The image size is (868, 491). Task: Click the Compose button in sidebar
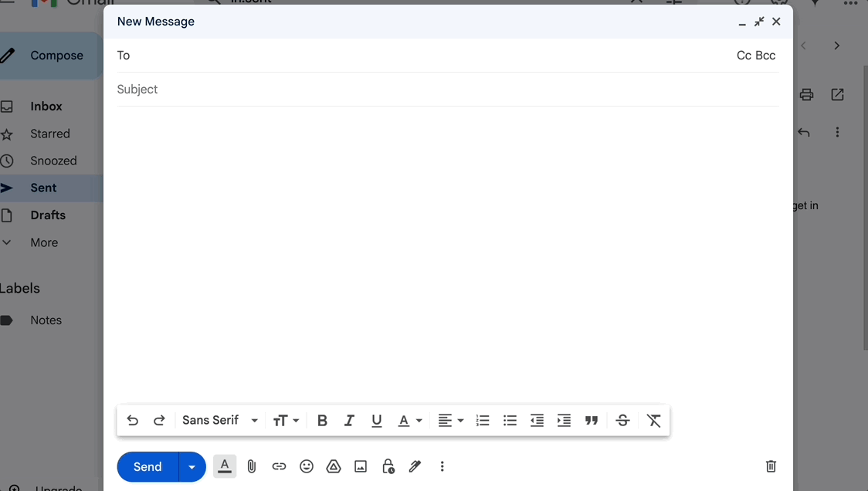coord(50,56)
